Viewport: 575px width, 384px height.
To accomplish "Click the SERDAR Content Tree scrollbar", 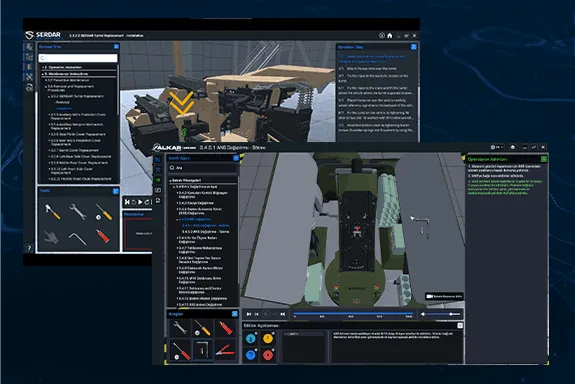I will click(118, 90).
